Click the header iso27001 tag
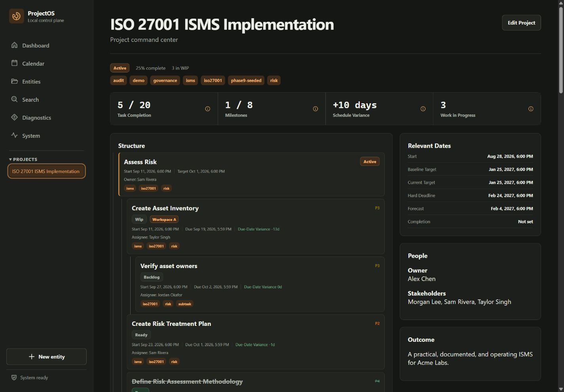 coord(213,80)
